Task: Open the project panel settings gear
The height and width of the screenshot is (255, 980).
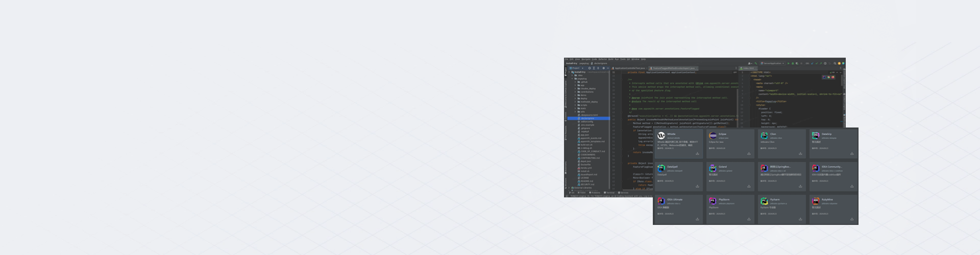Action: pyautogui.click(x=603, y=68)
